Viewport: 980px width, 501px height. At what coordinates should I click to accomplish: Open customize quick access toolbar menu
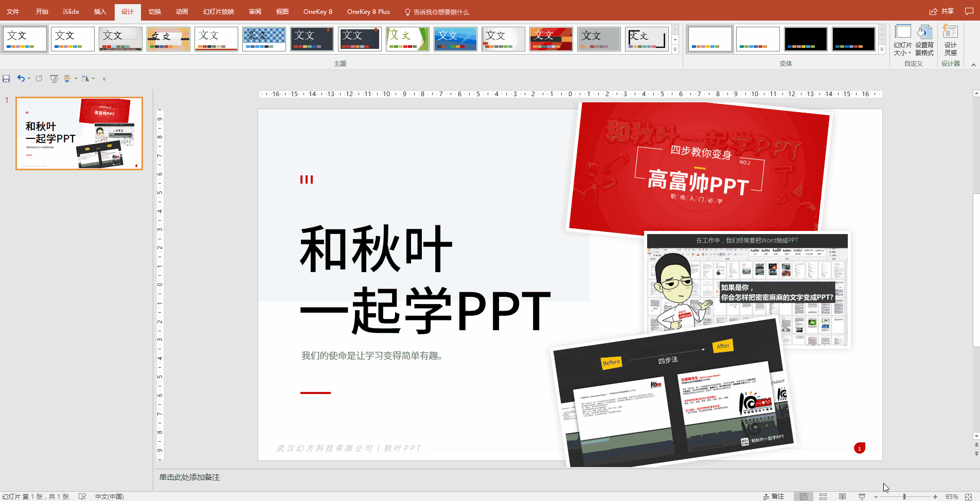pos(104,79)
